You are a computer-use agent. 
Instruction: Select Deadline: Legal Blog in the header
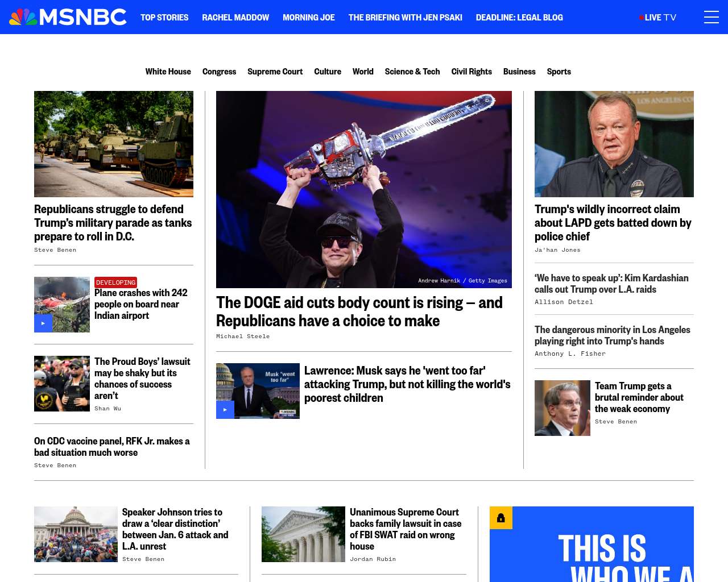[519, 18]
